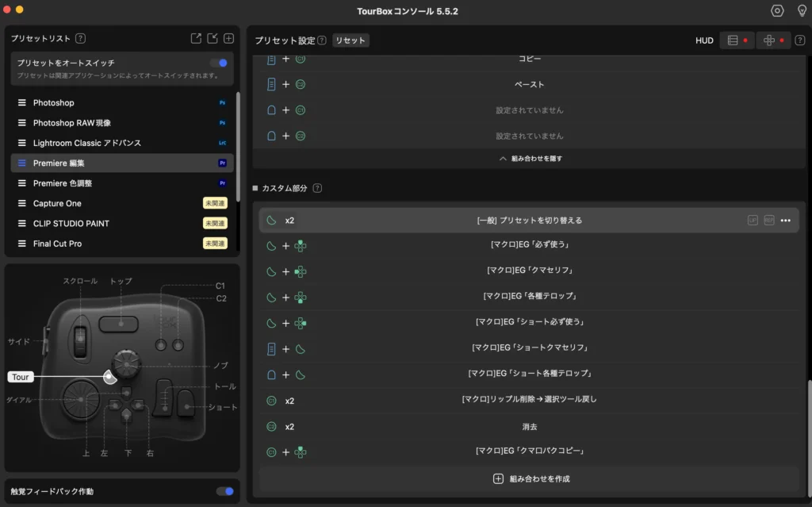The width and height of the screenshot is (812, 507).
Task: Disable the 触覚フィードバック作動 toggle
Action: [x=225, y=491]
